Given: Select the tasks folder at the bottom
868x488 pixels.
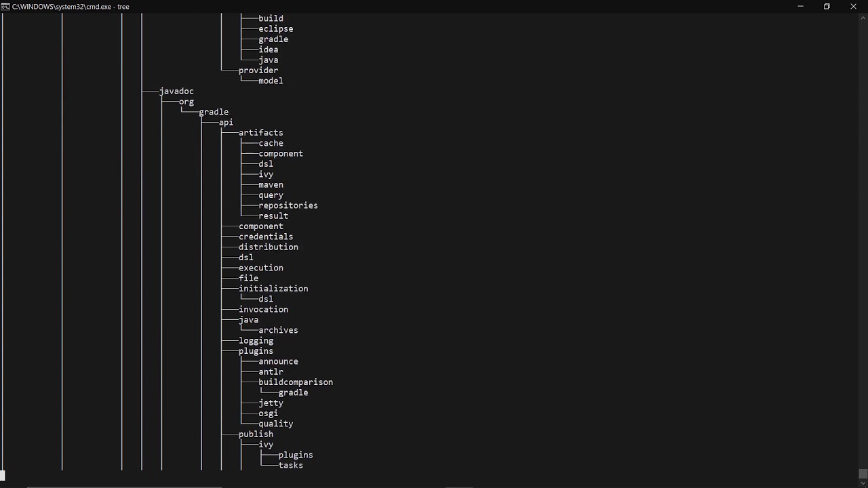Looking at the screenshot, I should click(x=290, y=466).
